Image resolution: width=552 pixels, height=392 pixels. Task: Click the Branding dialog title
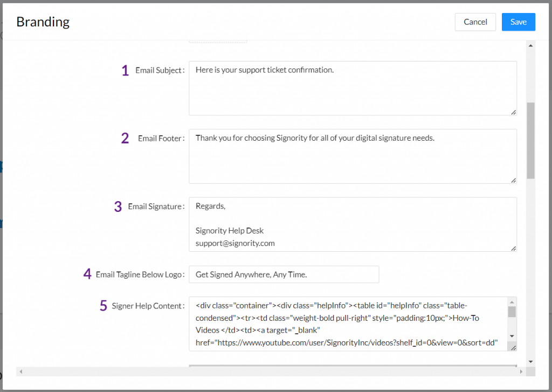tap(43, 22)
